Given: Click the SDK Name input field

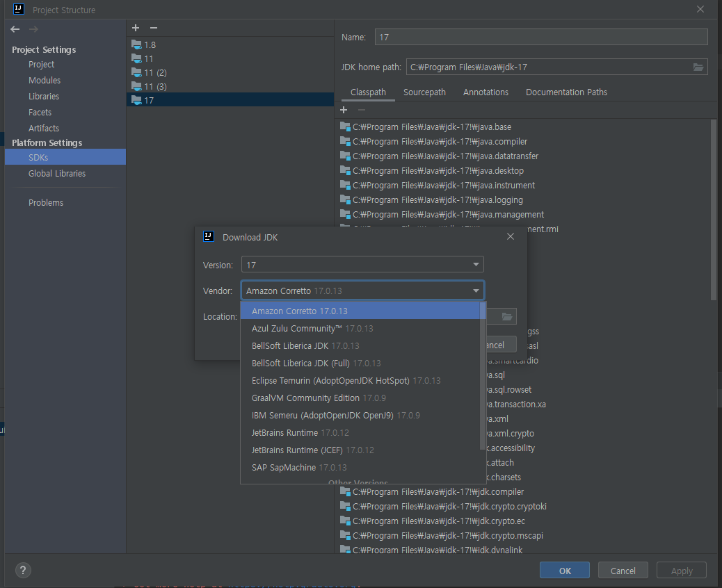Looking at the screenshot, I should coord(541,38).
